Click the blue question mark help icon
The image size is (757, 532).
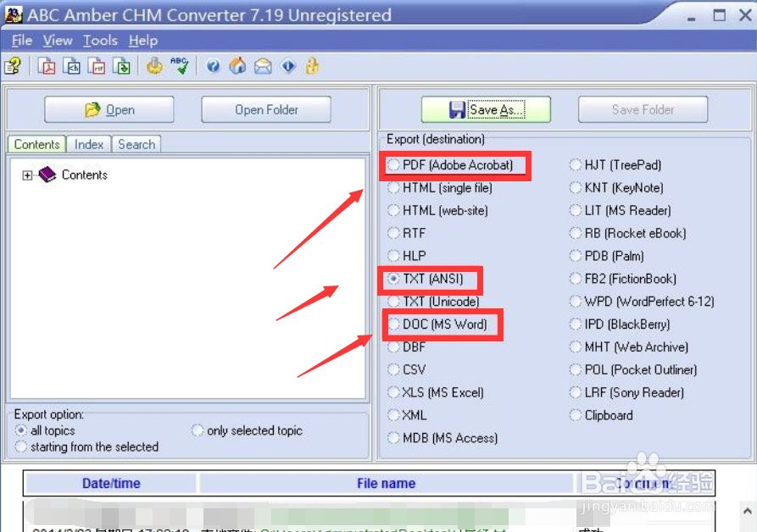(213, 65)
